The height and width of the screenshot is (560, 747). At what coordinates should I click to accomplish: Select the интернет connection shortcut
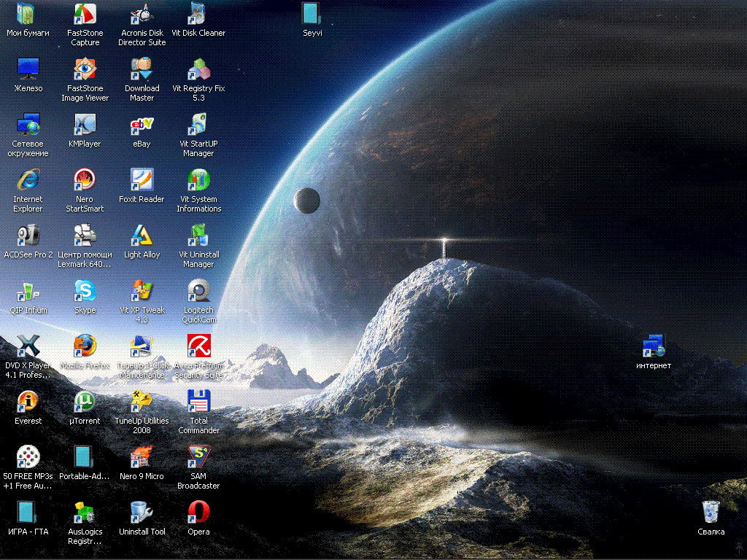click(653, 346)
